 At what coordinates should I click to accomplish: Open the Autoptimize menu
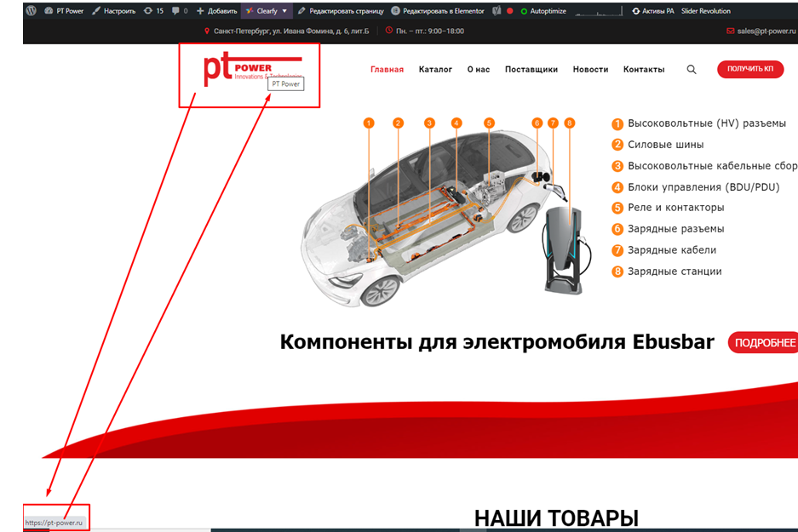[x=543, y=11]
